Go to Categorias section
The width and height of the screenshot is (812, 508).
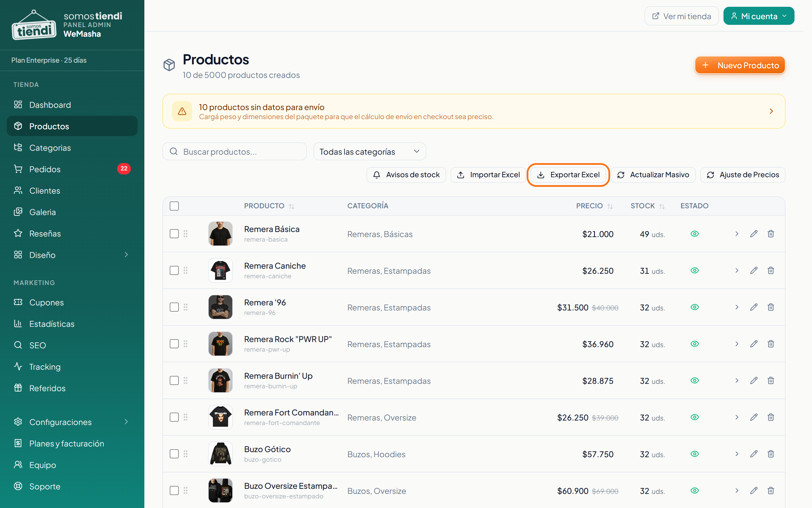click(72, 148)
